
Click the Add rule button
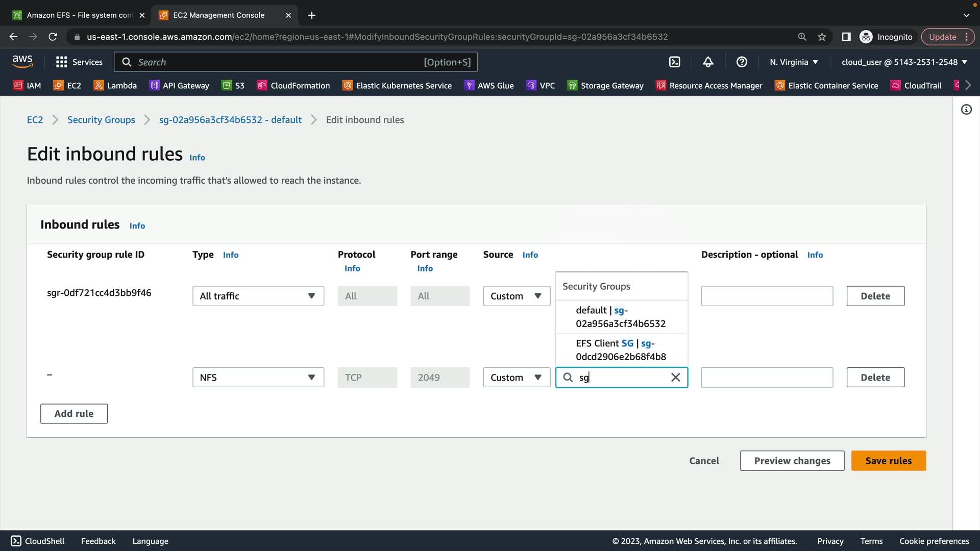coord(74,414)
